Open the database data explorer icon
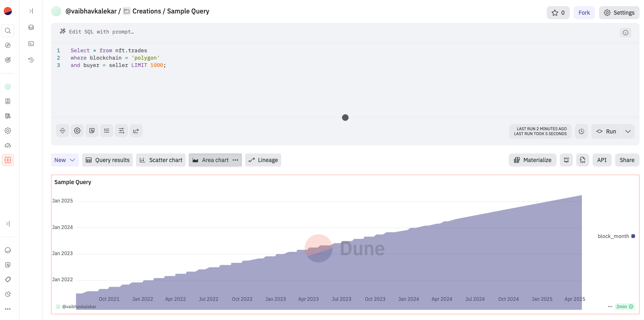 (x=31, y=27)
